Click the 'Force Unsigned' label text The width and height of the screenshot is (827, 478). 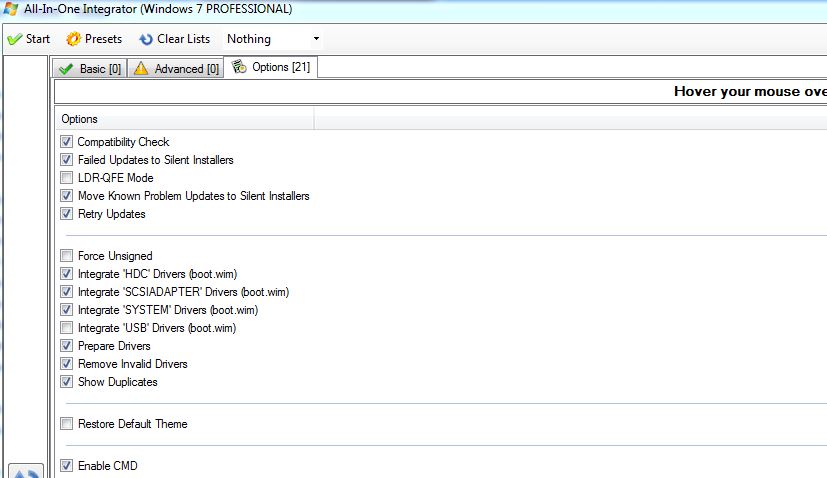pyautogui.click(x=115, y=256)
